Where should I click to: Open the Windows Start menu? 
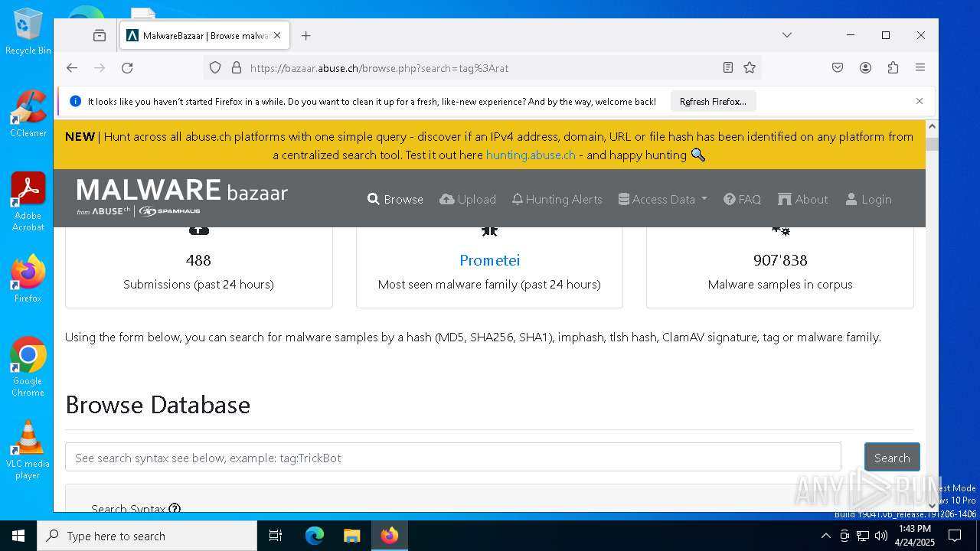click(18, 536)
